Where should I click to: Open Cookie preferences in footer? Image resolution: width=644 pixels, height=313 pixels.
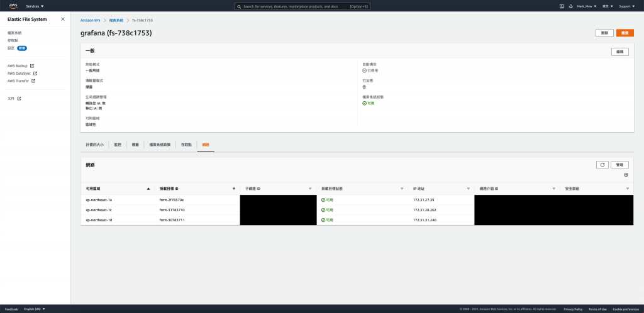626,309
